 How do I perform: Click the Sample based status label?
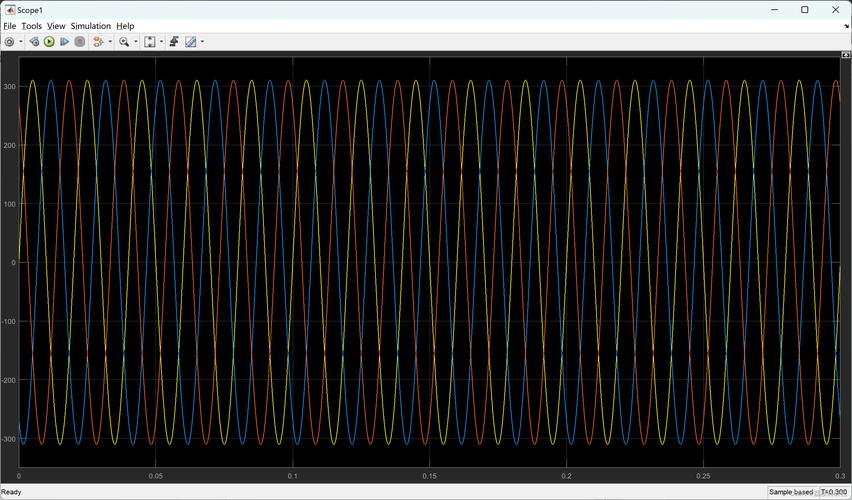(x=791, y=492)
